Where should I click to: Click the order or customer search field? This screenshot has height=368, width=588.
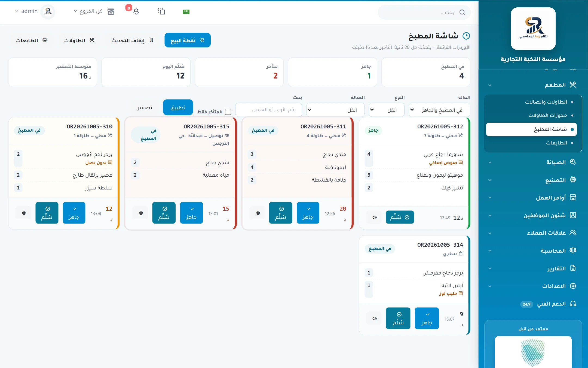pos(269,110)
